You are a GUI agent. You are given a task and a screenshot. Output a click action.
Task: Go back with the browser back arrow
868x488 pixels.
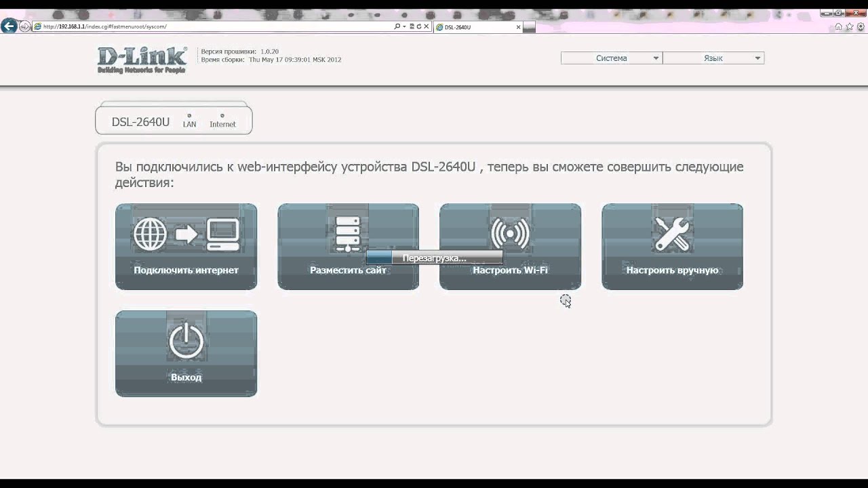[9, 26]
